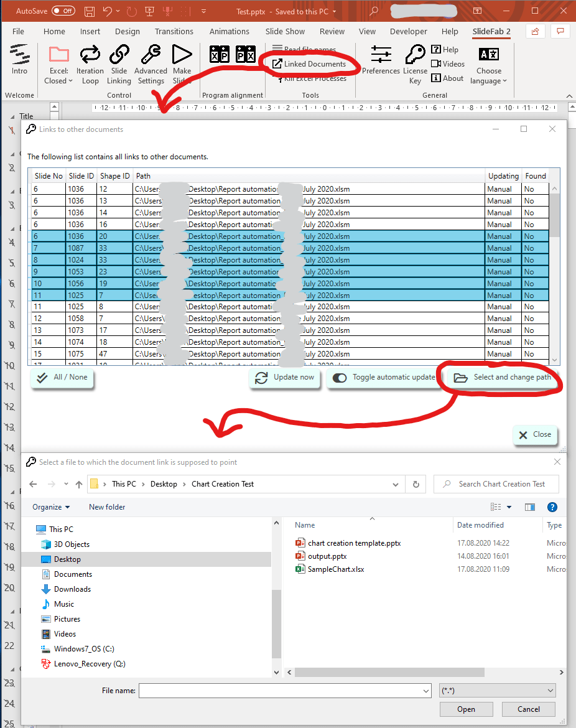This screenshot has width=576, height=728.
Task: Toggle the preview pane in file dialog
Action: pos(530,507)
